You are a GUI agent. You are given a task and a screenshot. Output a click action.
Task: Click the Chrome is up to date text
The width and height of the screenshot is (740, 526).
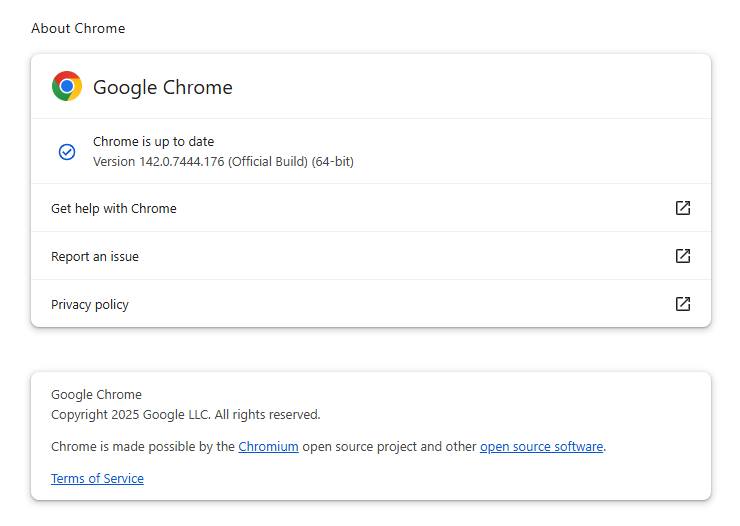point(153,142)
